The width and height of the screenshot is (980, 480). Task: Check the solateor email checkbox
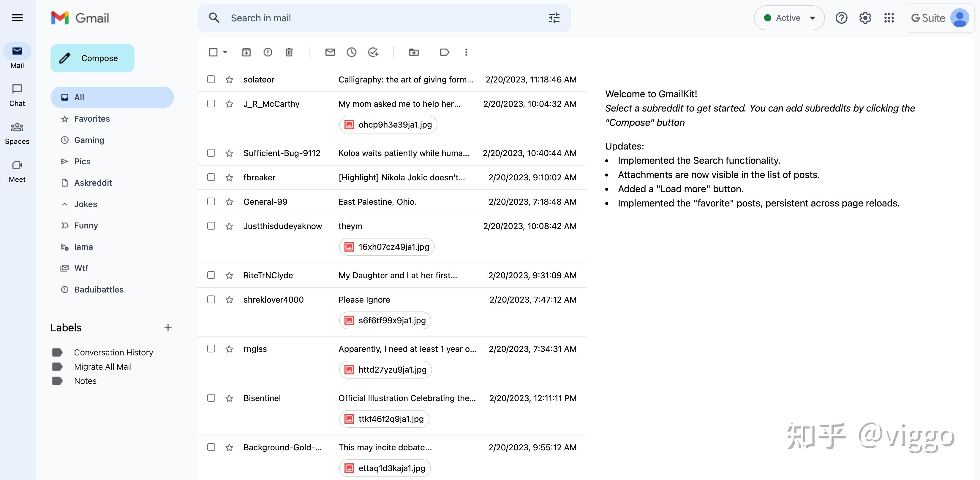tap(211, 80)
